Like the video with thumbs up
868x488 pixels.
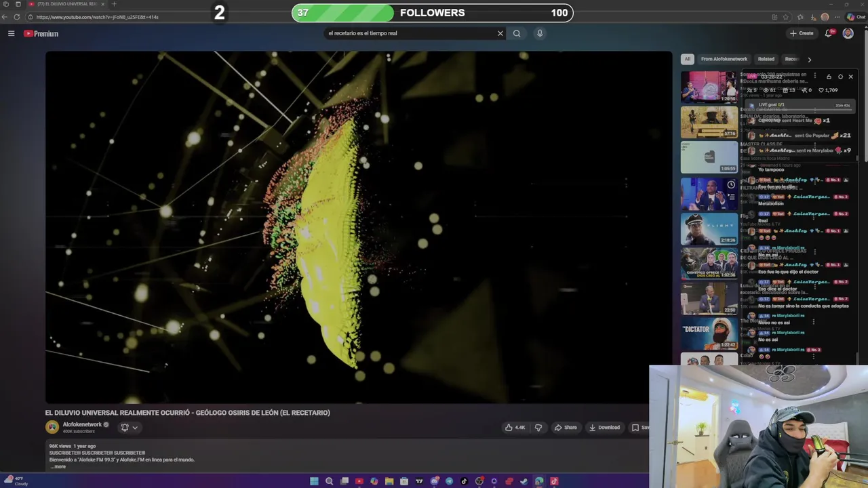515,428
